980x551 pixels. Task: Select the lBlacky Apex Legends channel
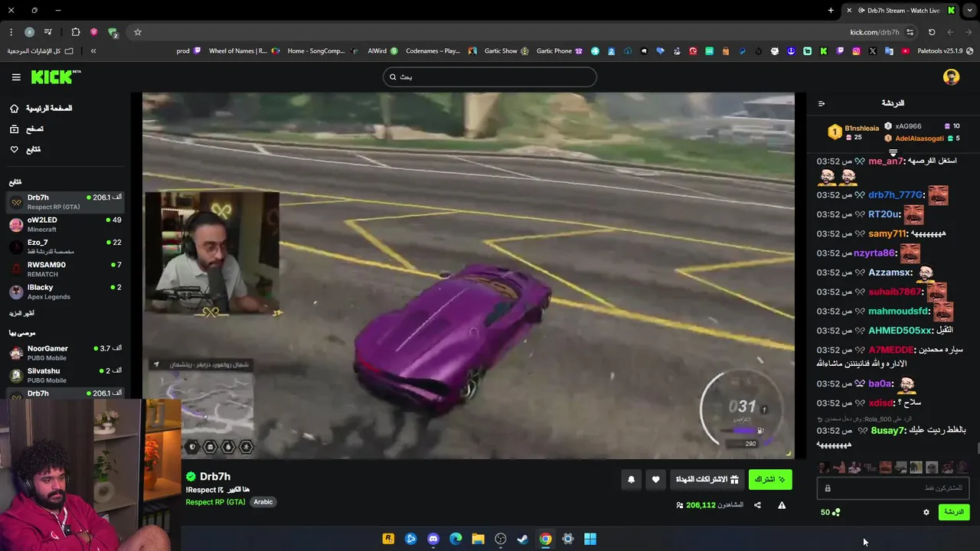coord(65,292)
